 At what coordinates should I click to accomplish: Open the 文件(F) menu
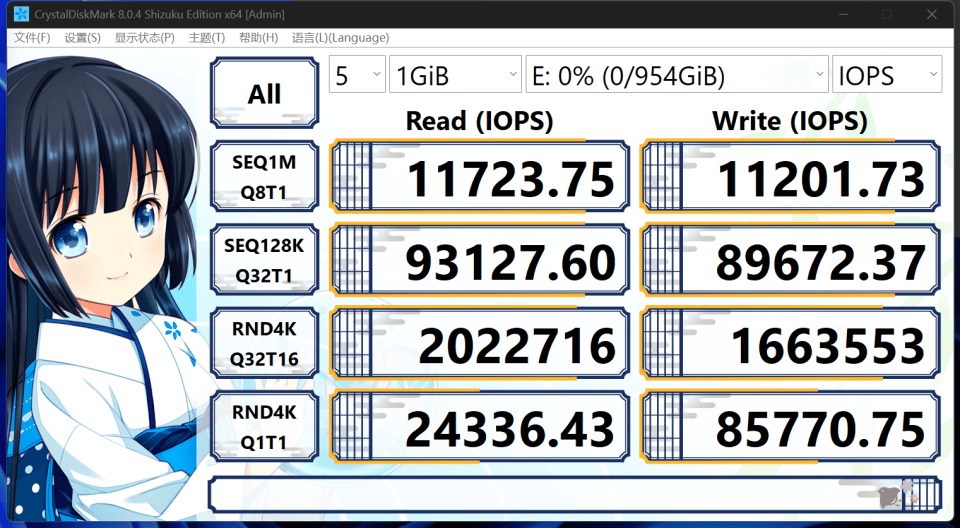coord(32,38)
